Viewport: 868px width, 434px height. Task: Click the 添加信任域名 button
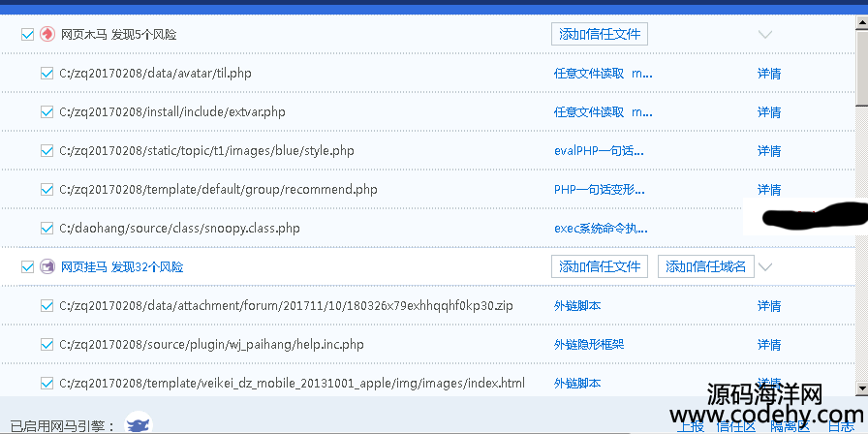[706, 266]
